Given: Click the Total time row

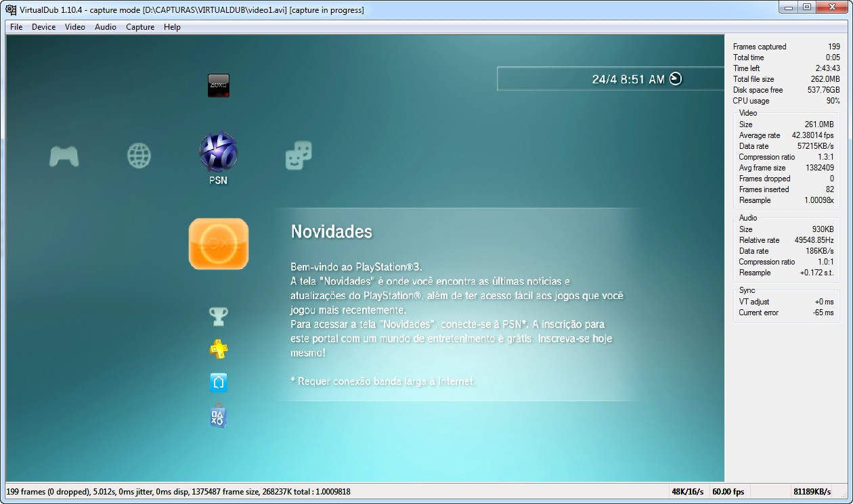Looking at the screenshot, I should pos(787,58).
